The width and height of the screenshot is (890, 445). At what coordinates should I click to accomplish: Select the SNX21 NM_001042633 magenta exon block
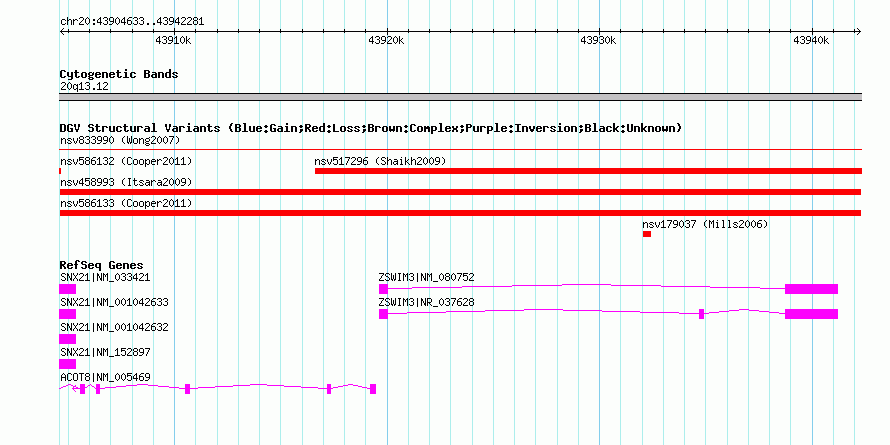(x=68, y=314)
